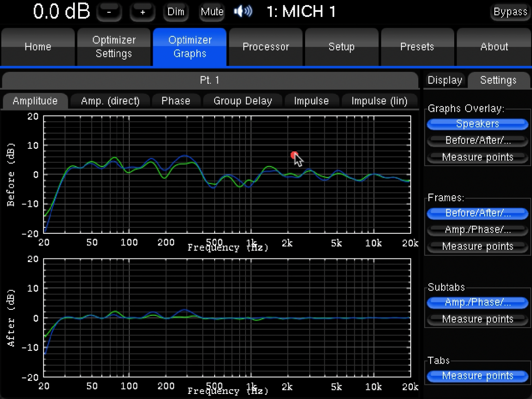Select the Optimizer Graphs tab
The width and height of the screenshot is (532, 399).
(x=190, y=47)
